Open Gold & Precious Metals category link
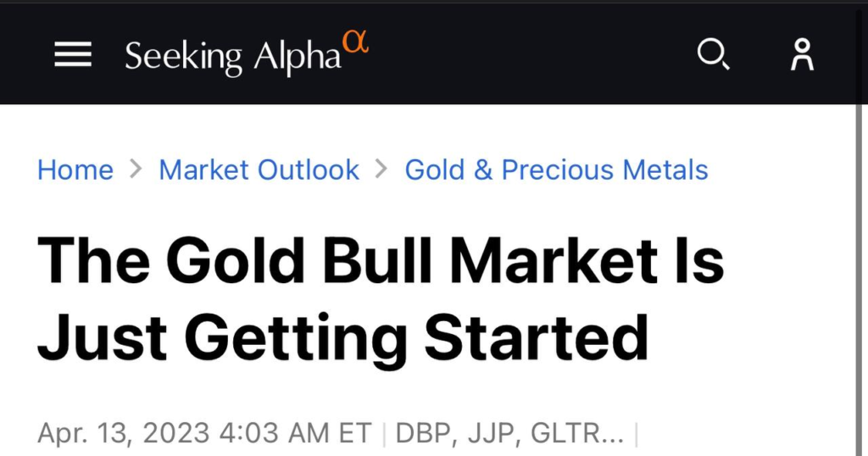 (x=556, y=170)
